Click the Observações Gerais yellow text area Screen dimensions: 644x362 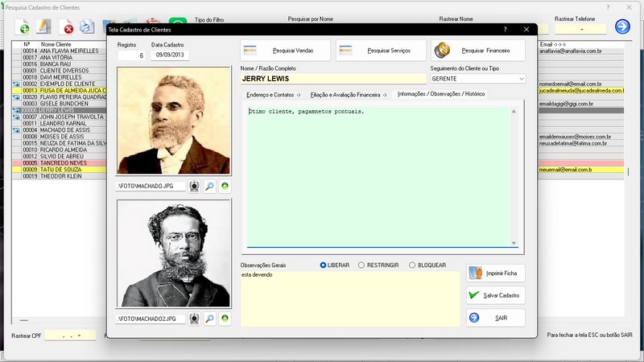tap(350, 298)
